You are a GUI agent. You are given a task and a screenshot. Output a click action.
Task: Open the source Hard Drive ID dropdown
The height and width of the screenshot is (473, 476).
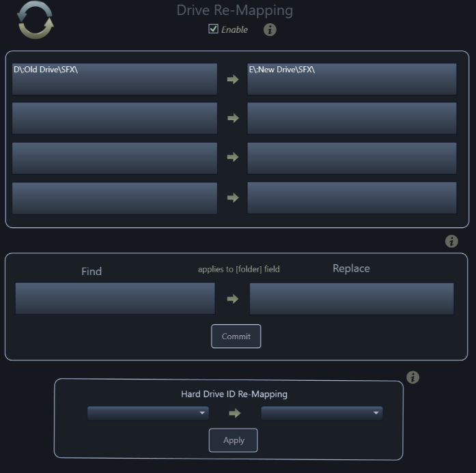point(148,413)
